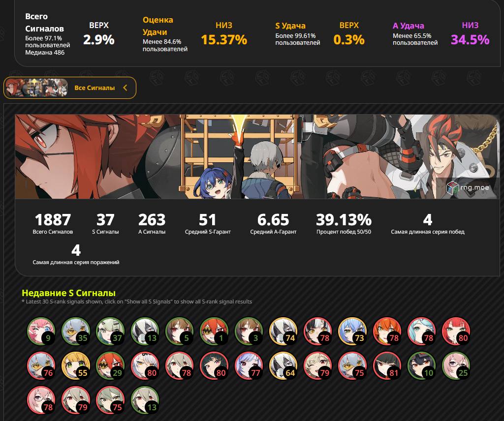Select the gold-ringed icon with pity 74
Screen dimensions: 504x421
tap(283, 331)
